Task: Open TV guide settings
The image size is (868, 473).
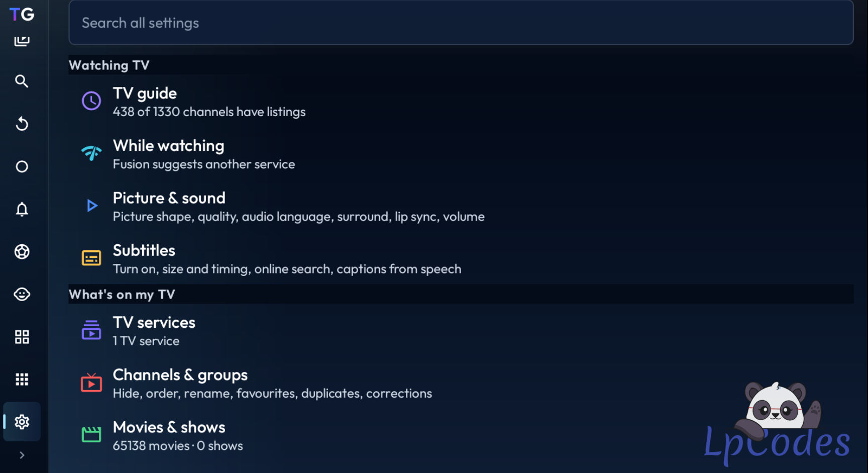Action: tap(461, 102)
